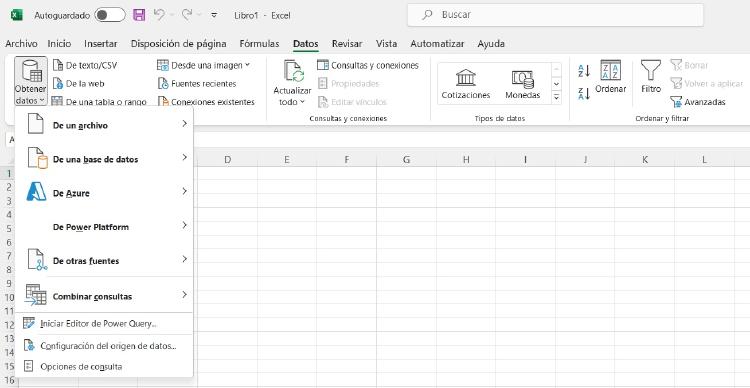Click the Cotizaciones data type
Screen dimensions: 750x388
point(466,84)
